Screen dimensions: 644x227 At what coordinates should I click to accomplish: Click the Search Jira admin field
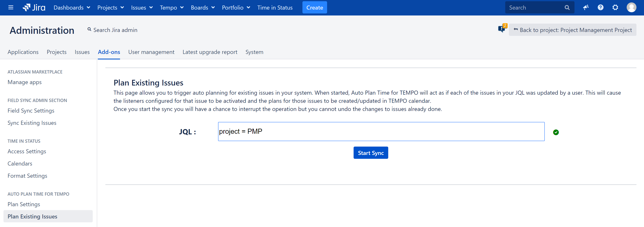(115, 30)
